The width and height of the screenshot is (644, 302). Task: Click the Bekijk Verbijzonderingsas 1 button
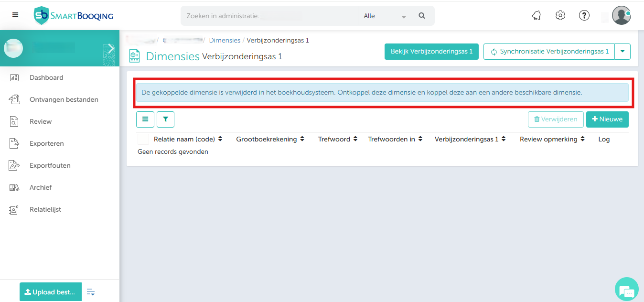coord(431,52)
